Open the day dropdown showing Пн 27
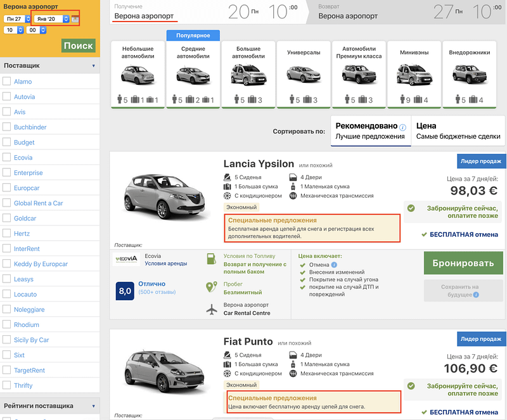 18,19
